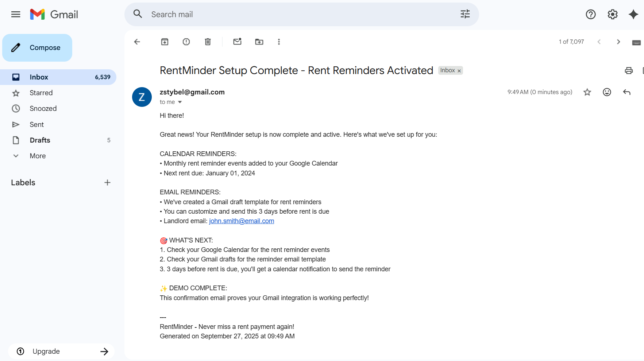Image resolution: width=644 pixels, height=361 pixels.
Task: Open the Sent folder
Action: tap(36, 125)
